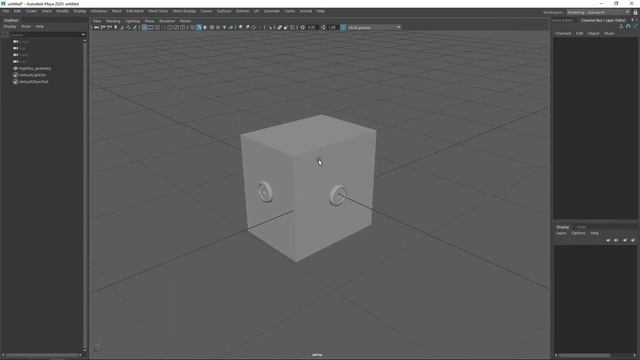This screenshot has height=360, width=640.
Task: Open the Windows menu
Action: (x=99, y=11)
